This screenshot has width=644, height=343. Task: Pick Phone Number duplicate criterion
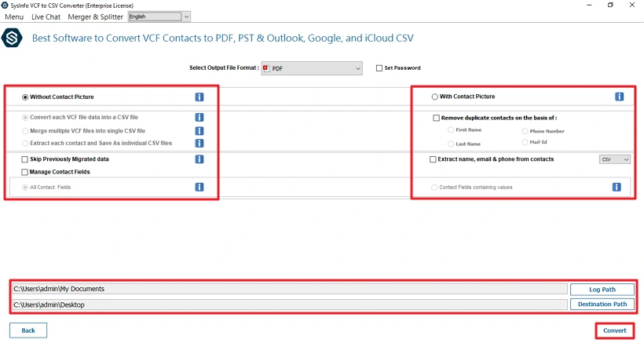pos(525,131)
